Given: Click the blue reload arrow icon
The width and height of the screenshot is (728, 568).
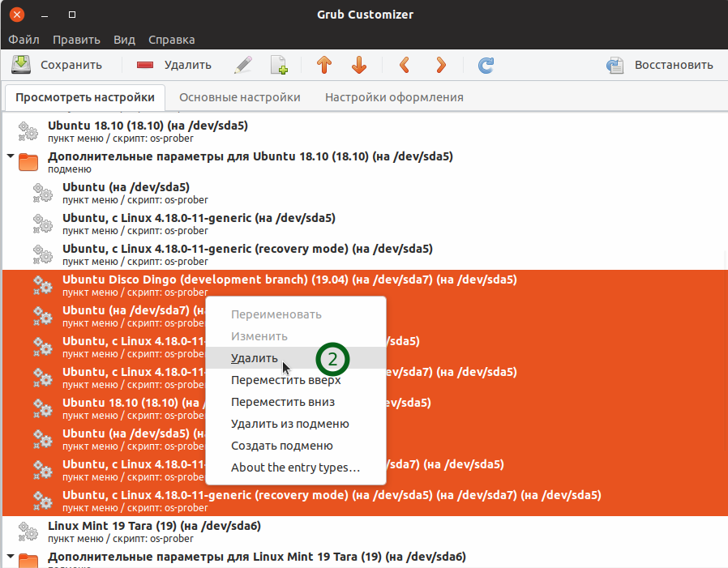Looking at the screenshot, I should (486, 65).
